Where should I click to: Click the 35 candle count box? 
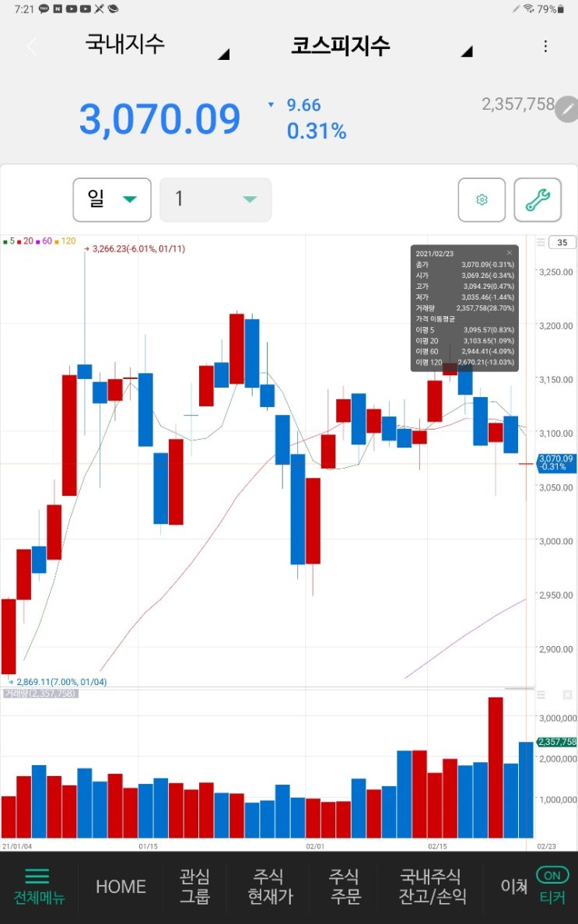click(x=562, y=242)
